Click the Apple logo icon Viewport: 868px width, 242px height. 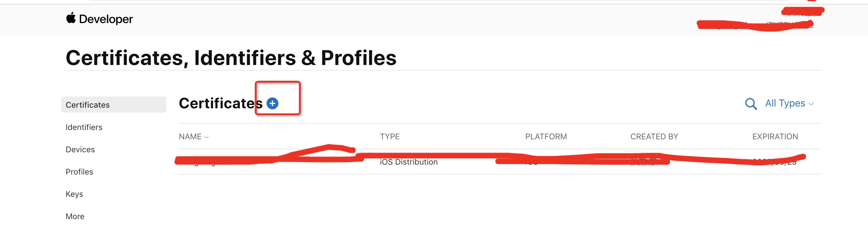pos(71,18)
